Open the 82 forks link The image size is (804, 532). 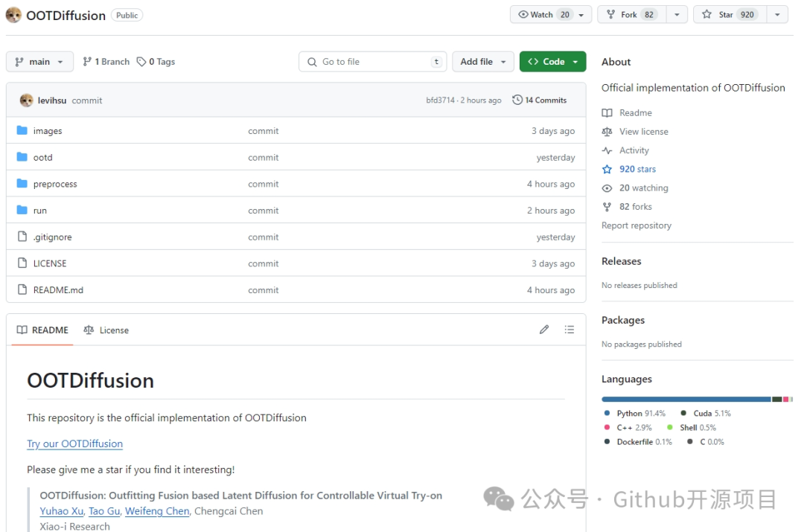(x=635, y=207)
